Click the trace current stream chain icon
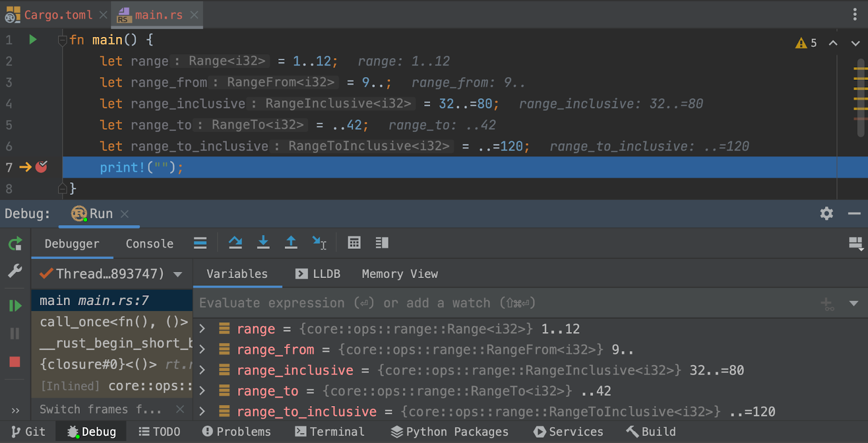The height and width of the screenshot is (443, 868). (x=382, y=243)
